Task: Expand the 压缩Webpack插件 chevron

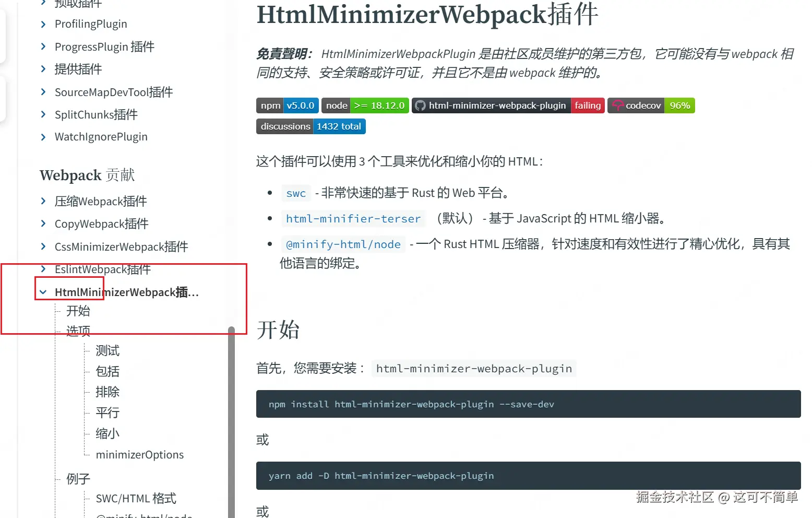Action: tap(43, 201)
